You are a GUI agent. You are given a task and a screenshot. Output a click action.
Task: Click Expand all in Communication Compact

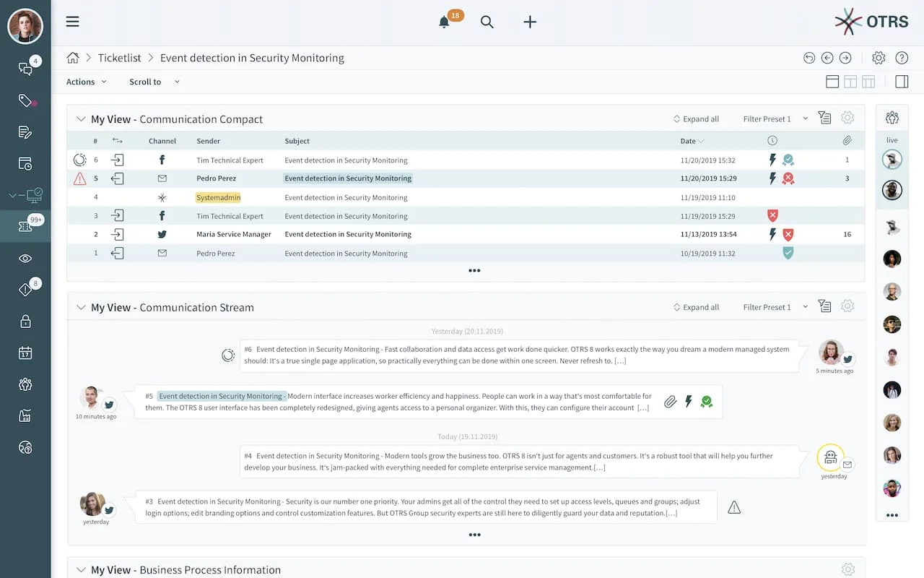696,119
